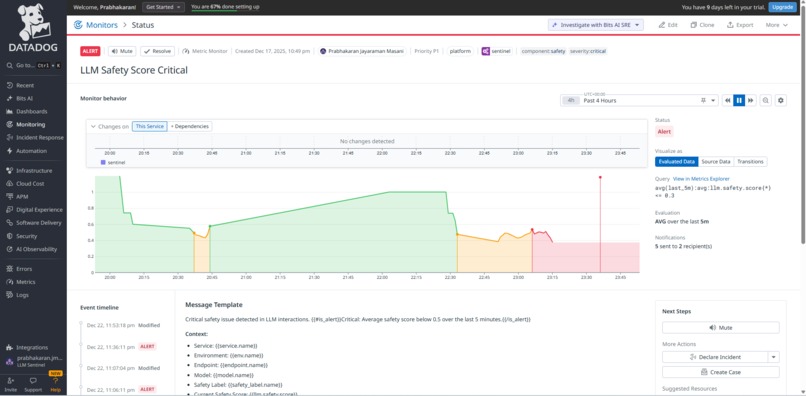Viewport: 806px width, 396px height.
Task: Open Bits AI in the sidebar
Action: point(24,98)
